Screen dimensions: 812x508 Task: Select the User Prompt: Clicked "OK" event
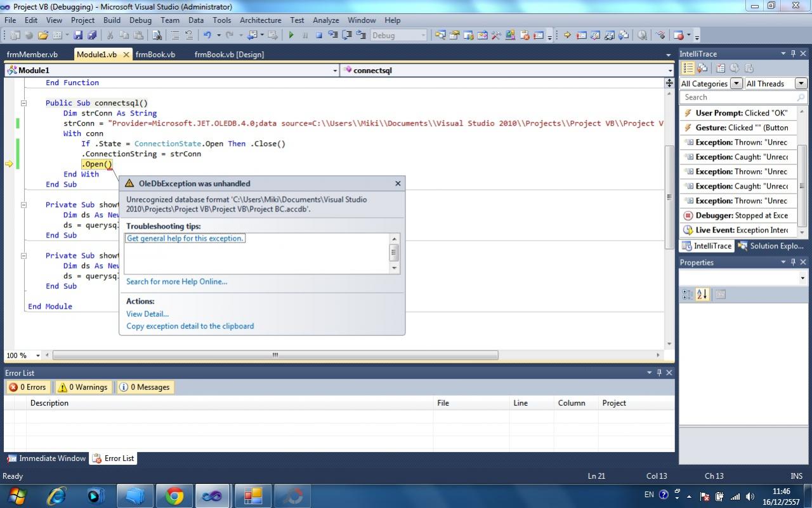click(737, 113)
